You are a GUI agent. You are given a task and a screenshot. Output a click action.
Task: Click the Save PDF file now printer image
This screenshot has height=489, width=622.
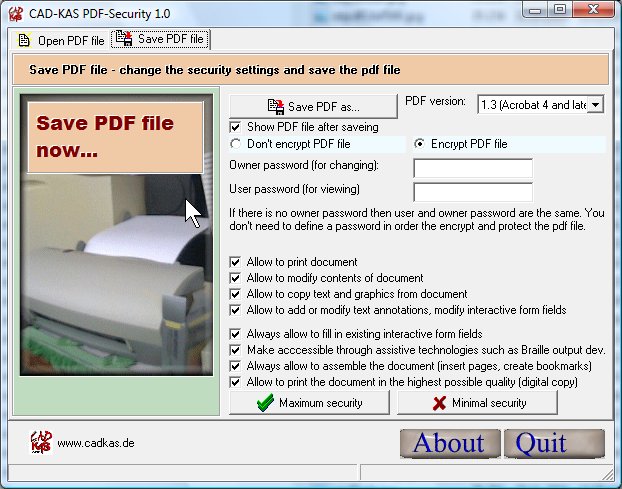[117, 250]
